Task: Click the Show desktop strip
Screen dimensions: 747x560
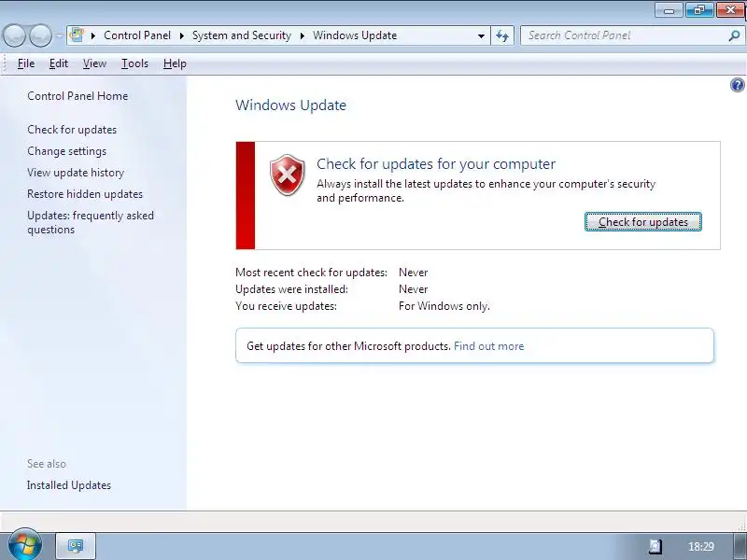Action: [740, 546]
